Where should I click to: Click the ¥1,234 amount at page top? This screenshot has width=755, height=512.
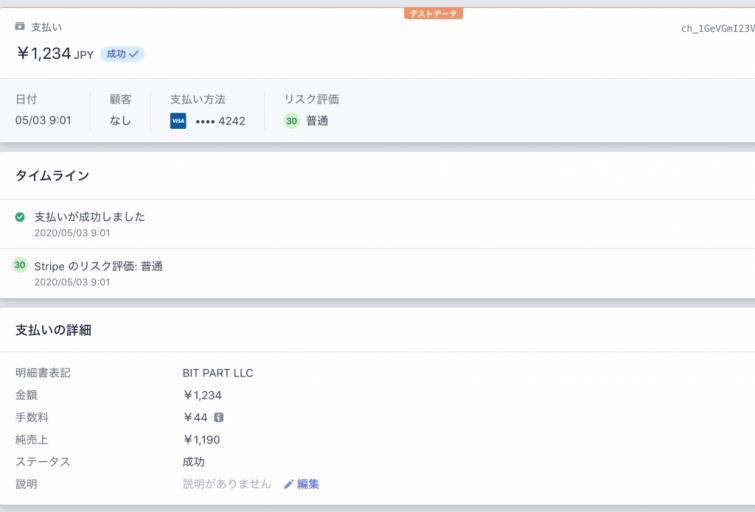click(x=44, y=54)
